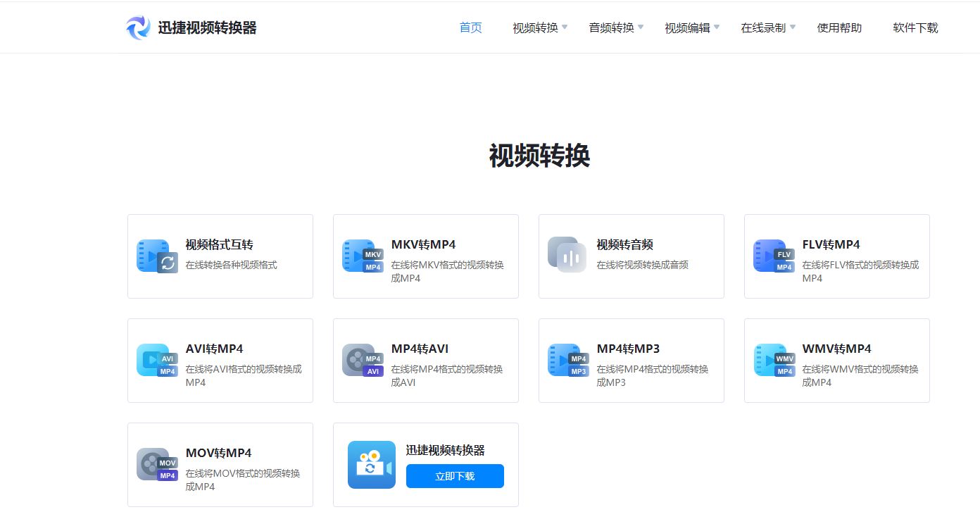Open the 视频编辑 nav menu
Image resolution: width=980 pixels, height=512 pixels.
687,28
